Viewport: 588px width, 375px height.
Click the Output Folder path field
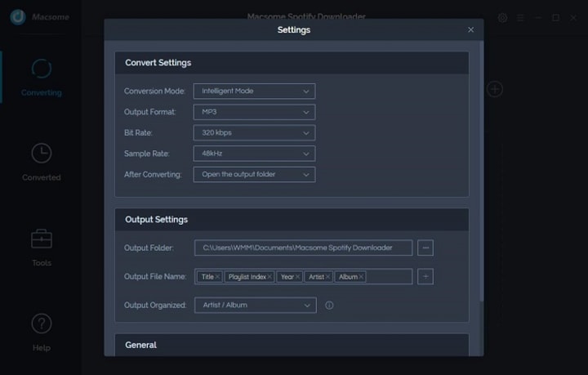click(303, 248)
